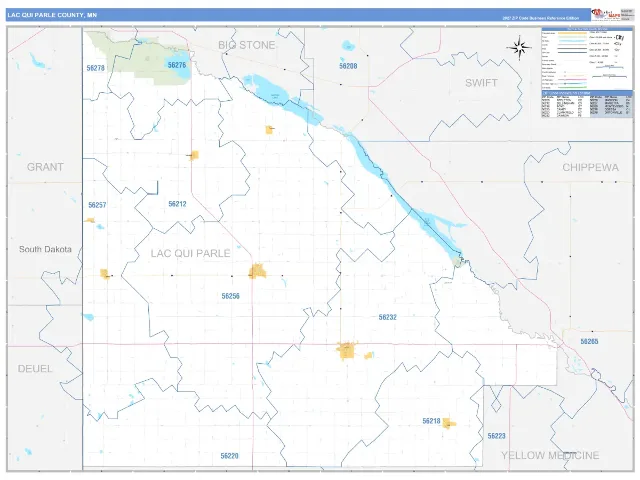Click ZIP code label 56232
Screen dimensions: 640x480
tap(387, 317)
